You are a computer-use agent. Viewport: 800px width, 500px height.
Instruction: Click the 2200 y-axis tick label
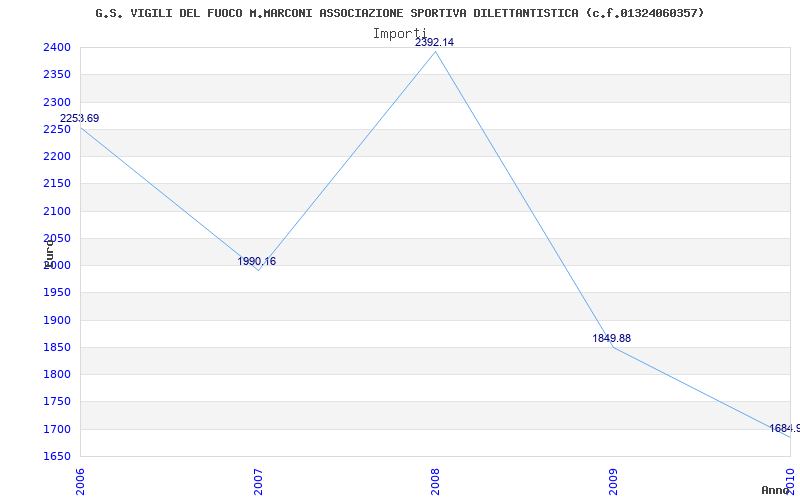click(58, 156)
